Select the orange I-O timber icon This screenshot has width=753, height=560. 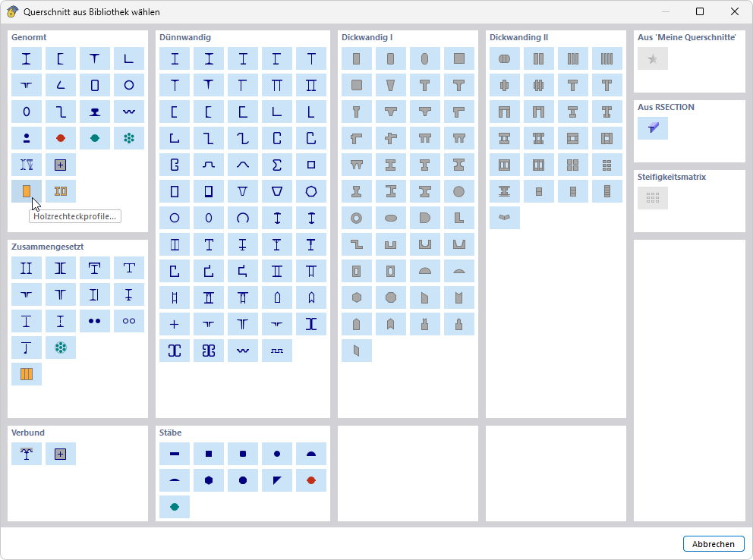61,191
